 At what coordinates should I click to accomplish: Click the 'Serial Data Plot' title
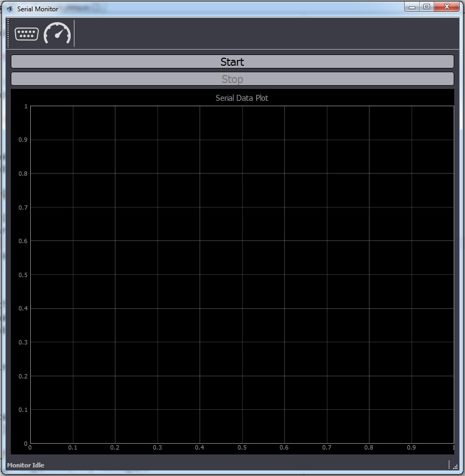click(242, 98)
